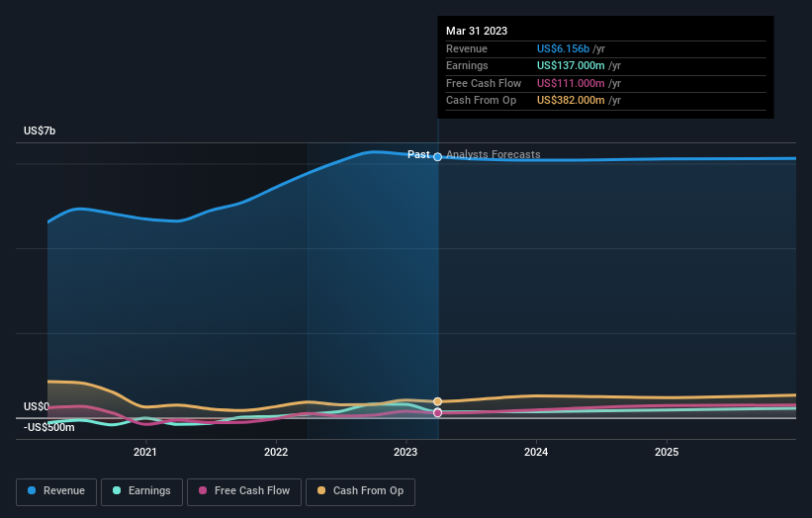Click the orange Cash From Op data point
The width and height of the screenshot is (812, 518).
(437, 401)
